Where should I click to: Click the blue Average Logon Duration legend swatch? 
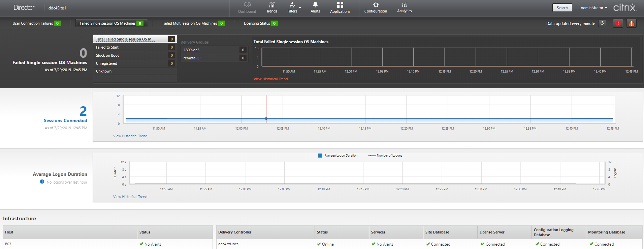pos(320,156)
